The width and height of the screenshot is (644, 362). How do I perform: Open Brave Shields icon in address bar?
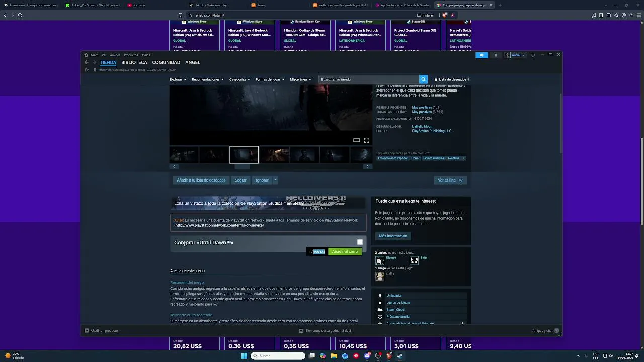click(x=444, y=15)
